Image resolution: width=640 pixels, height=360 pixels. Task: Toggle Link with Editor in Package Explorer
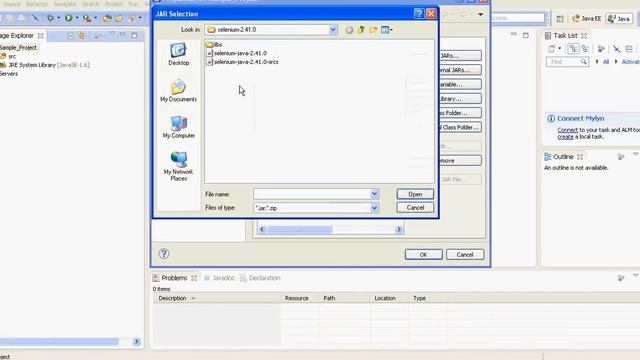[x=82, y=36]
